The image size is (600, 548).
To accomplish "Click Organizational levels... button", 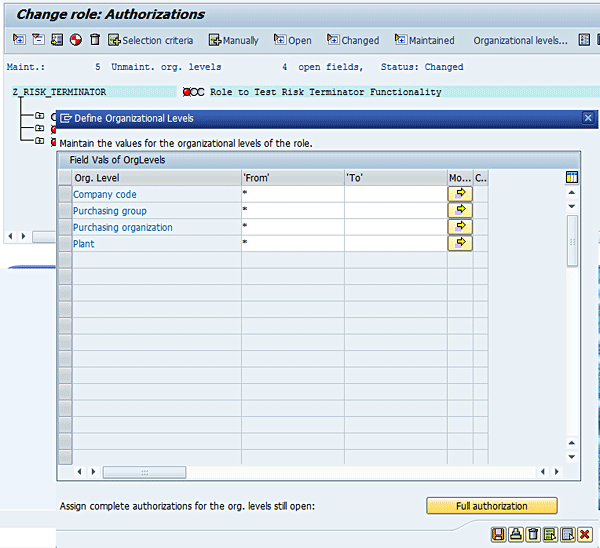I will tap(520, 40).
